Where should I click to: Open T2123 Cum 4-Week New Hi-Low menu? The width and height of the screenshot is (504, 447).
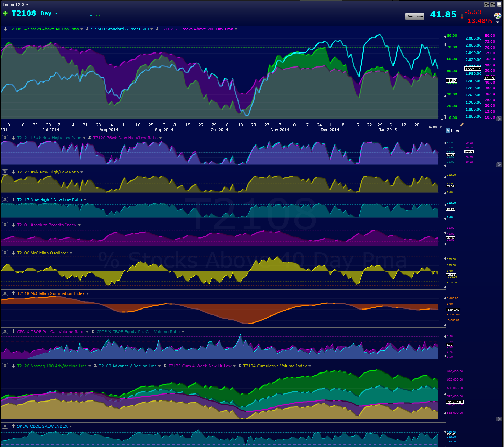tap(234, 366)
